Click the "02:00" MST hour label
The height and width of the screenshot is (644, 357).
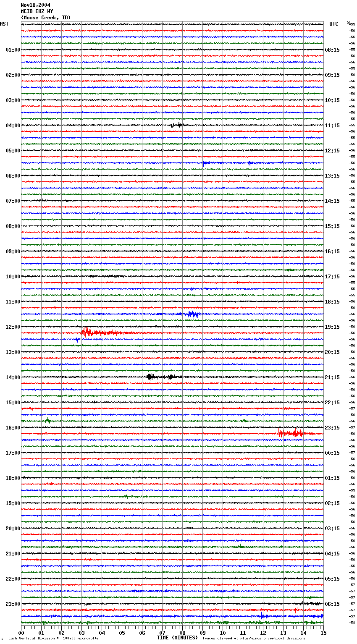13,75
